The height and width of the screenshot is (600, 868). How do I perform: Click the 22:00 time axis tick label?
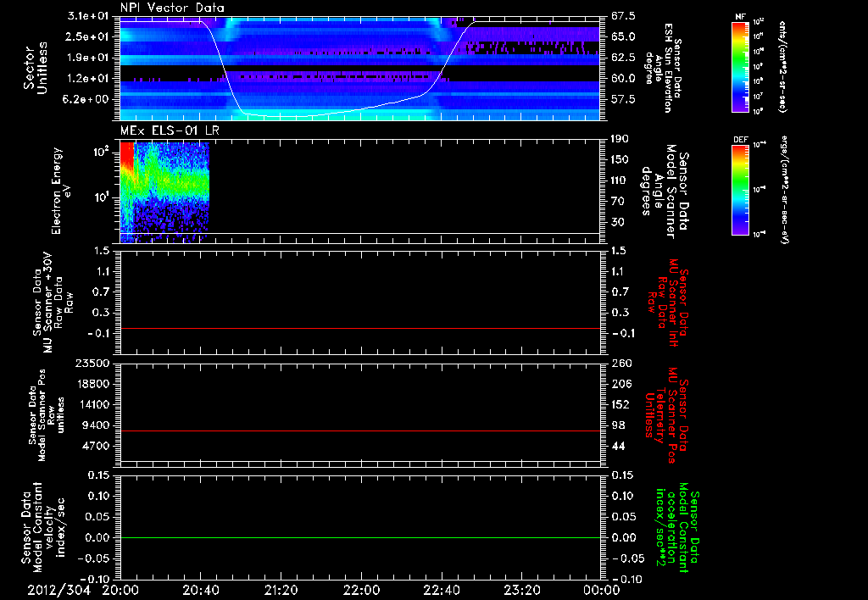pos(361,590)
